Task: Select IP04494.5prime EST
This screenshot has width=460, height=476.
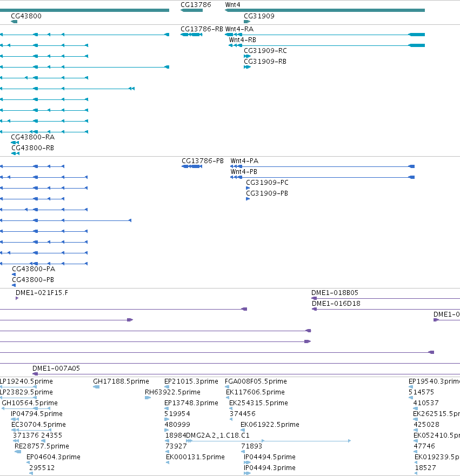Action: pyautogui.click(x=247, y=462)
